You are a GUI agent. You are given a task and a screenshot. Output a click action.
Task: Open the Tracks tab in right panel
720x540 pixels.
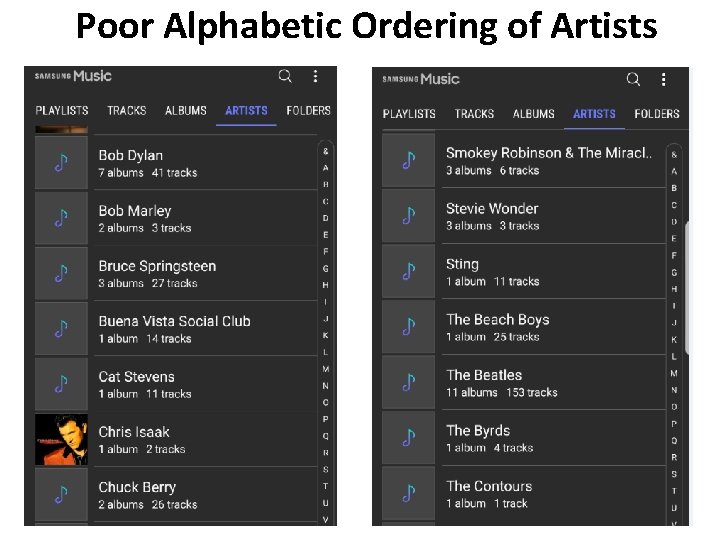tap(474, 114)
